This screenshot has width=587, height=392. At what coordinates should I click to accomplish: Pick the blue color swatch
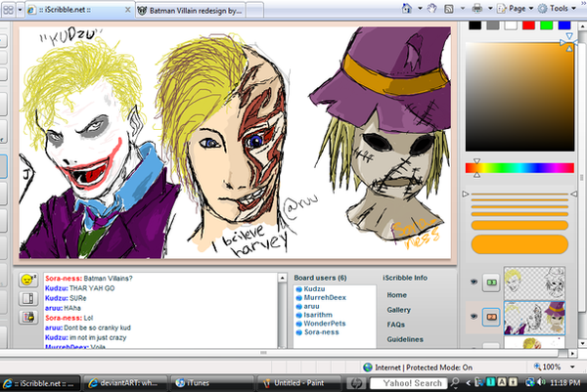click(564, 25)
